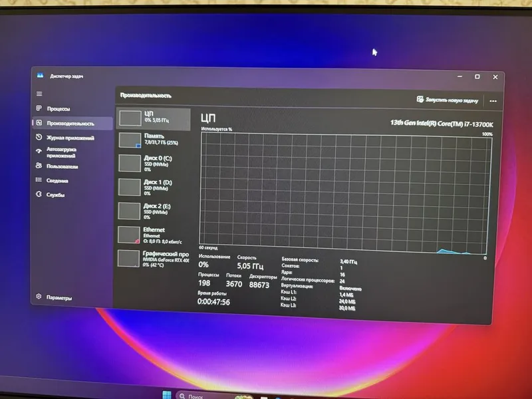Click the 5,05 ГГц speed value
Screen dimensions: 532x399
tap(251, 265)
